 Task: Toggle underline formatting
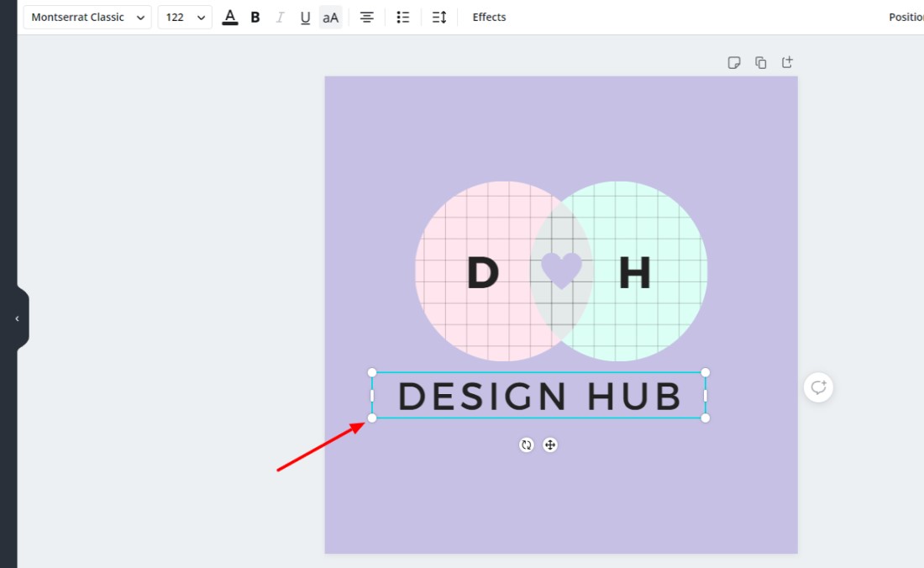tap(305, 17)
